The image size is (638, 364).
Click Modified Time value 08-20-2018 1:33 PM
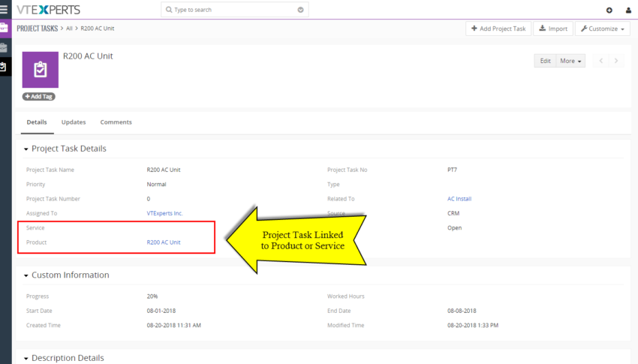[x=473, y=326]
